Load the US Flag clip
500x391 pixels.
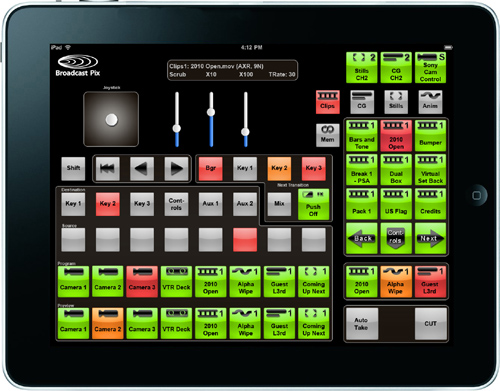396,204
